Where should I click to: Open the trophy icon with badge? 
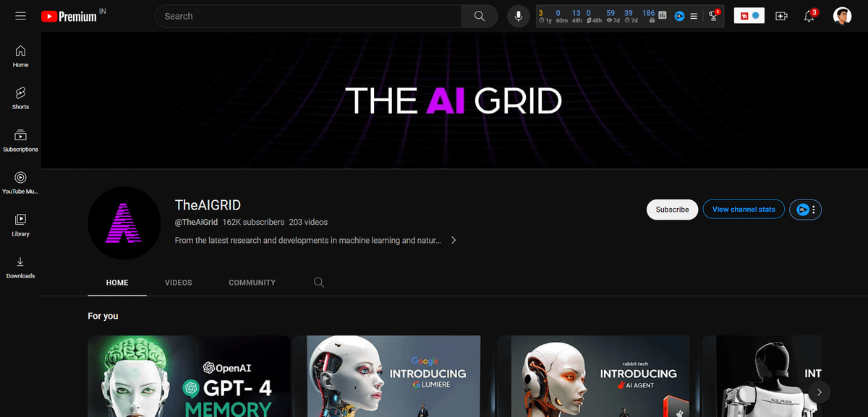click(x=714, y=16)
